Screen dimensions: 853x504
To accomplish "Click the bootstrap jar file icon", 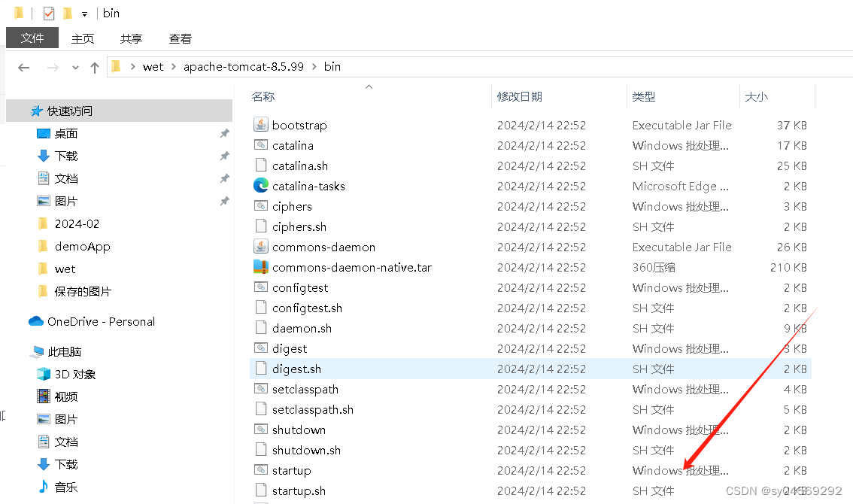I will 261,125.
